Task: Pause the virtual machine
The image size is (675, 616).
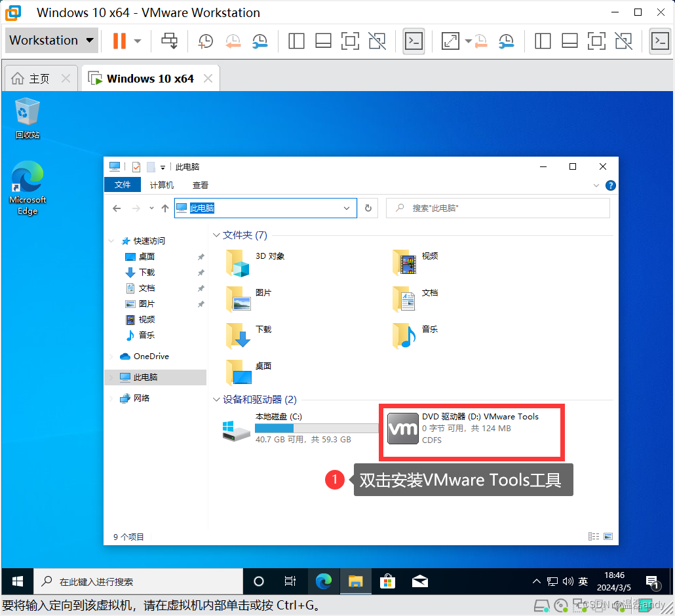Action: tap(119, 41)
